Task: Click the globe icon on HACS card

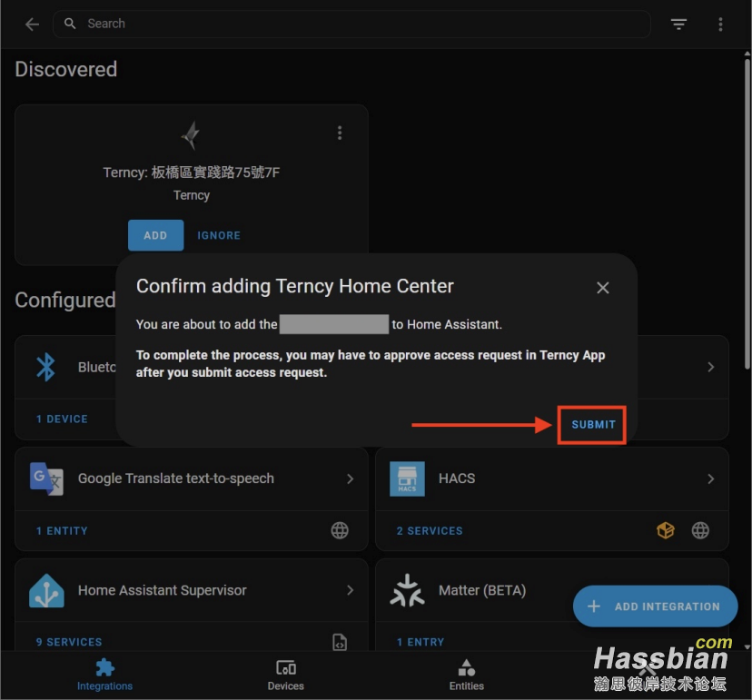Action: tap(700, 530)
